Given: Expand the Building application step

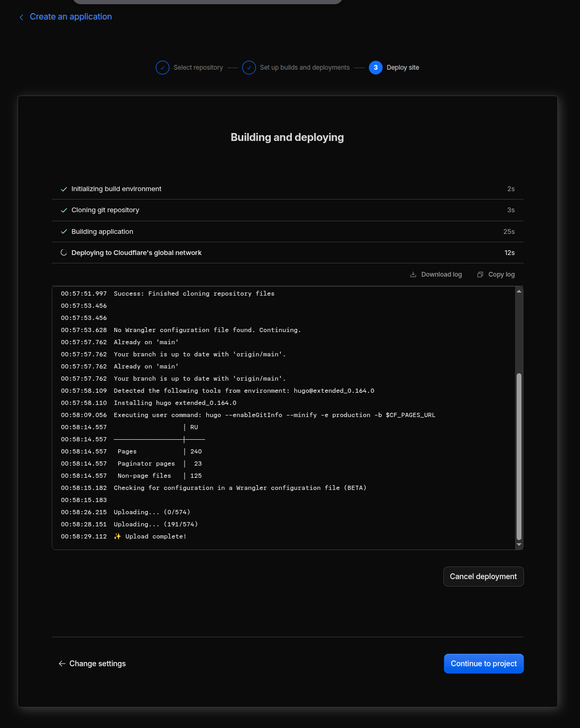Looking at the screenshot, I should [x=288, y=232].
